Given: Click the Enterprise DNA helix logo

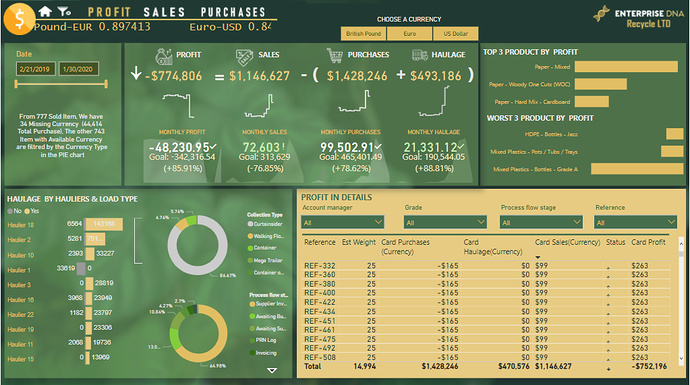Looking at the screenshot, I should click(x=601, y=14).
